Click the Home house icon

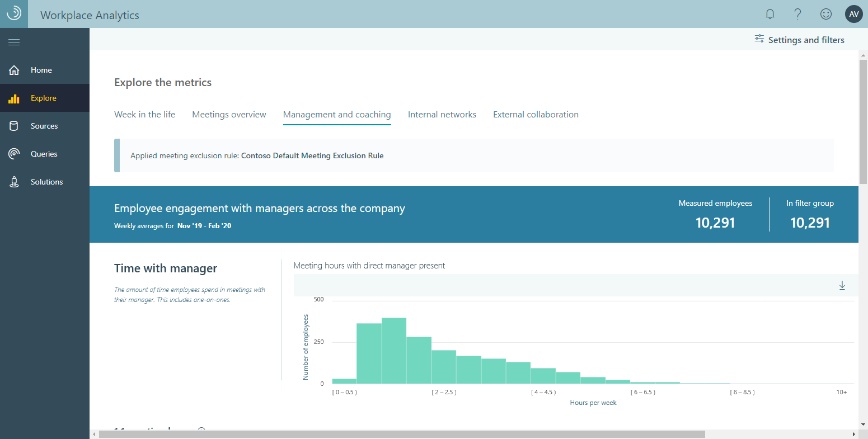click(x=14, y=70)
